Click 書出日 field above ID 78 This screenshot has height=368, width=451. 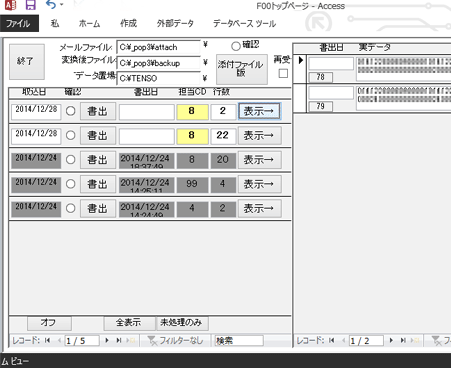[x=331, y=63]
